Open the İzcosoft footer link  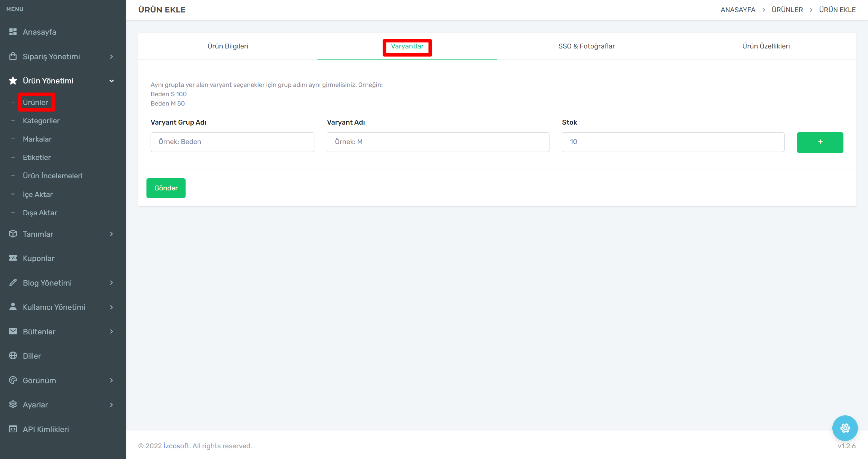click(176, 446)
